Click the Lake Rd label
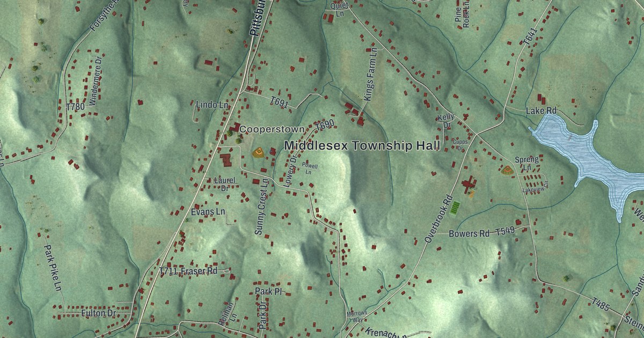This screenshot has height=338, width=644. pos(541,111)
